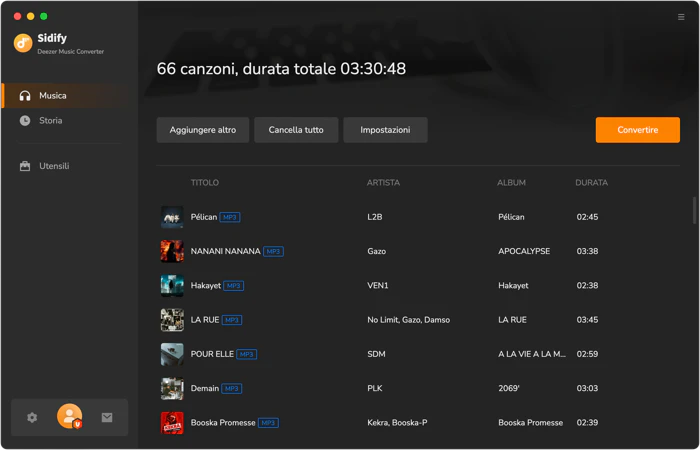
Task: Click MP3 badge next to LA RUE title
Action: click(x=232, y=320)
